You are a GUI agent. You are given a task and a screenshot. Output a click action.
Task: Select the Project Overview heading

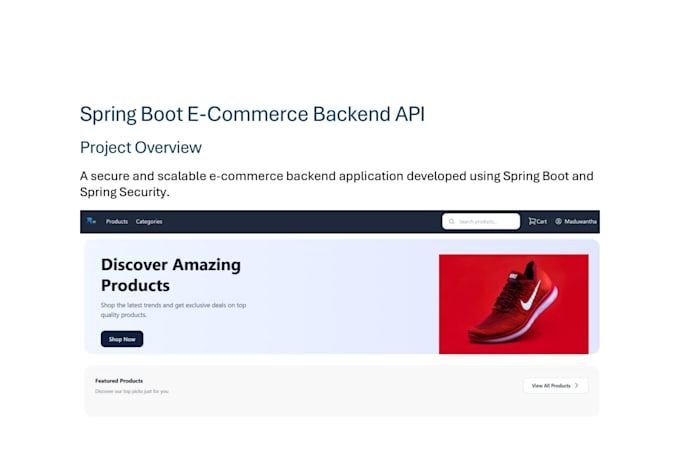[x=141, y=148]
